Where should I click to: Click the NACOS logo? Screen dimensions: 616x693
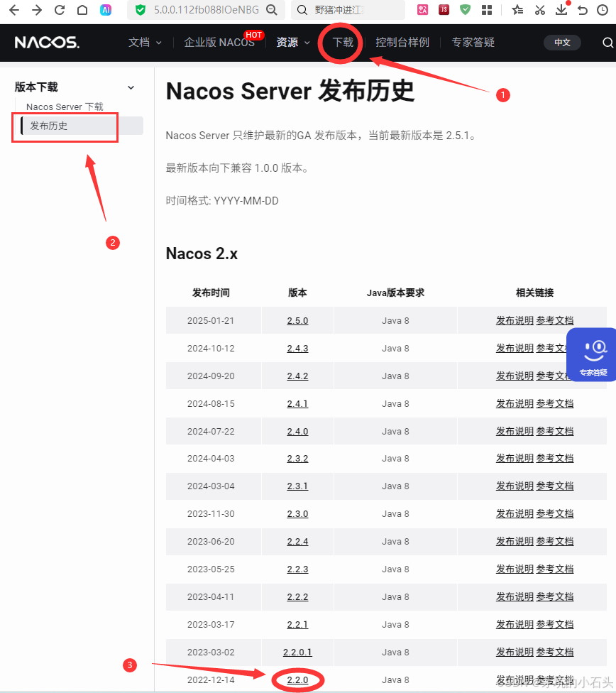tap(47, 43)
